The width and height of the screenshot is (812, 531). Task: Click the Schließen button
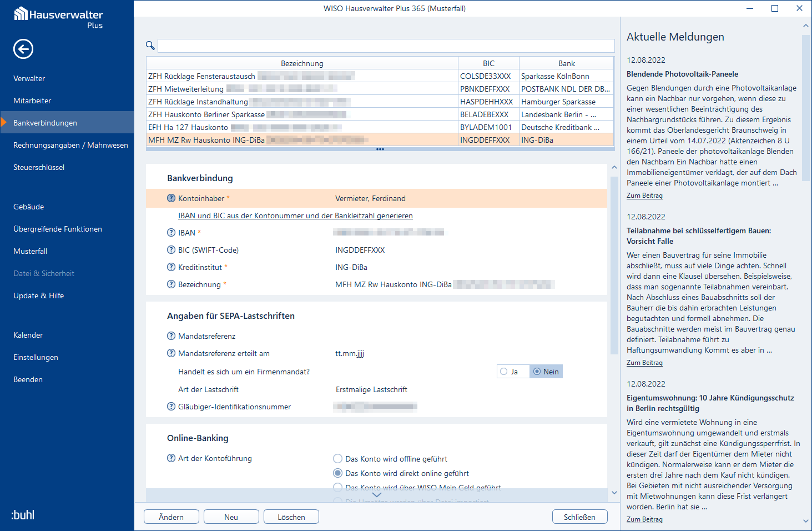580,517
